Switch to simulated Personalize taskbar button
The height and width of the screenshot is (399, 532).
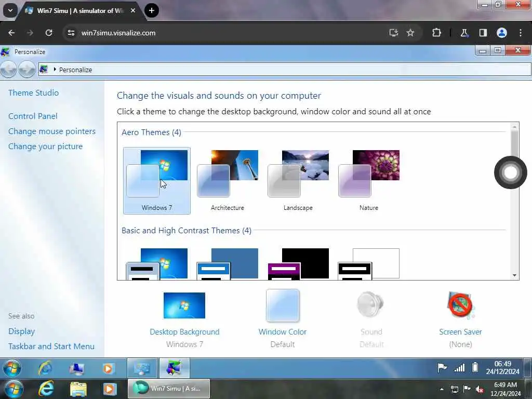tap(175, 368)
